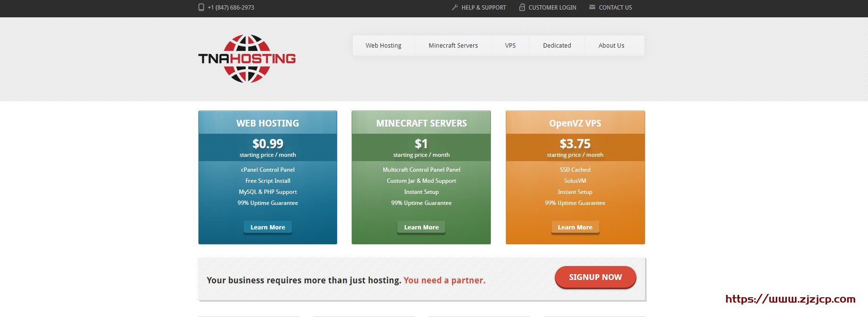This screenshot has width=868, height=317.
Task: Click Learn More in OpenVZ VPS card
Action: pyautogui.click(x=575, y=227)
